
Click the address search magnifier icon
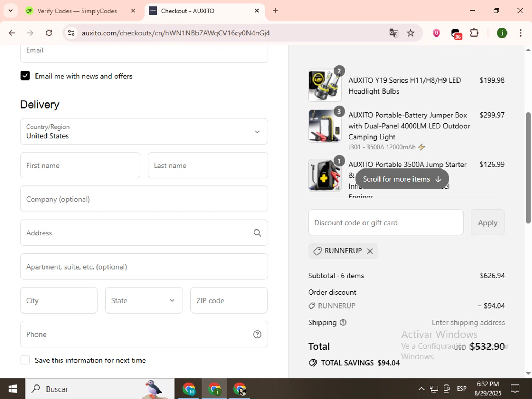[257, 233]
